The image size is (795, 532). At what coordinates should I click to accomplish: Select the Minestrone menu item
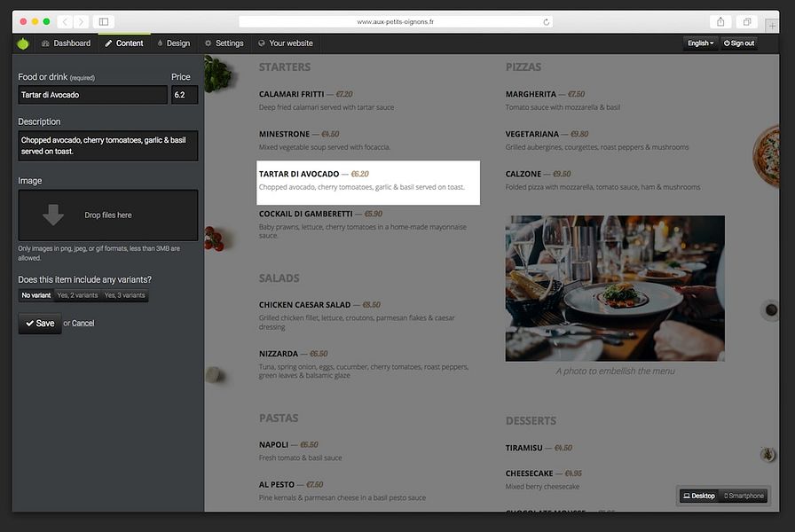click(325, 140)
